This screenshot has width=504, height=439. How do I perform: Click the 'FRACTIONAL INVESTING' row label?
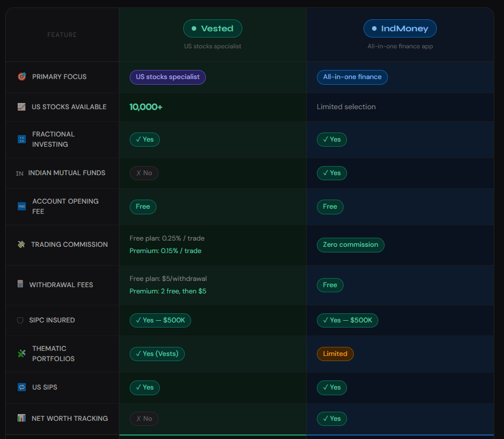[53, 139]
